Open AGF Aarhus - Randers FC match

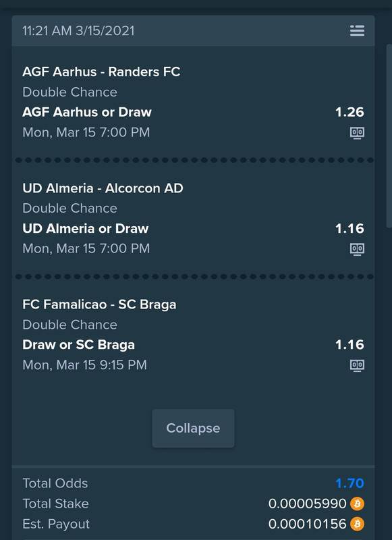101,72
